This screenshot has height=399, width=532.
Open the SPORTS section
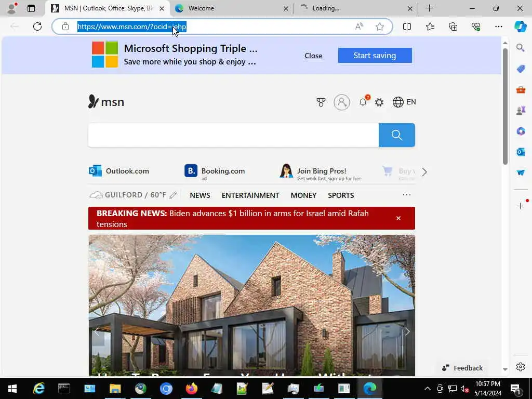[x=341, y=195]
